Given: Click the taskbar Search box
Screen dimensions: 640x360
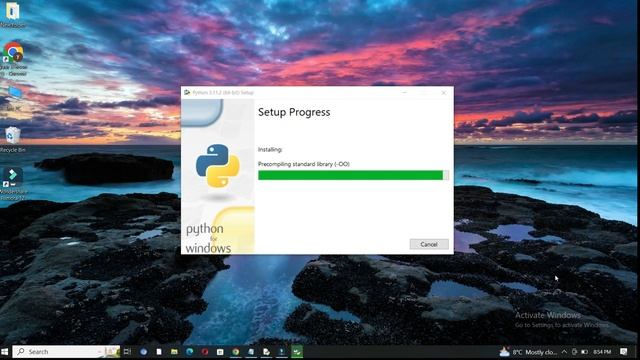Looking at the screenshot, I should [66, 351].
